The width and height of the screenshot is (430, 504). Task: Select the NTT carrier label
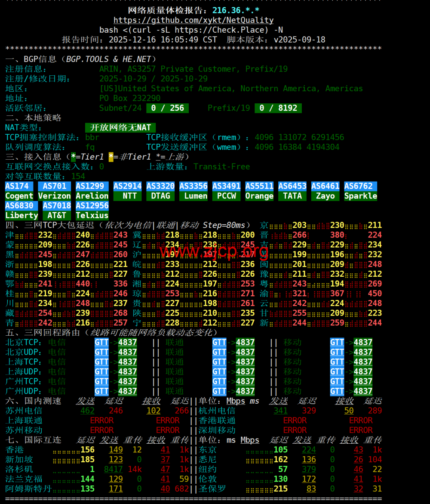coord(127,196)
